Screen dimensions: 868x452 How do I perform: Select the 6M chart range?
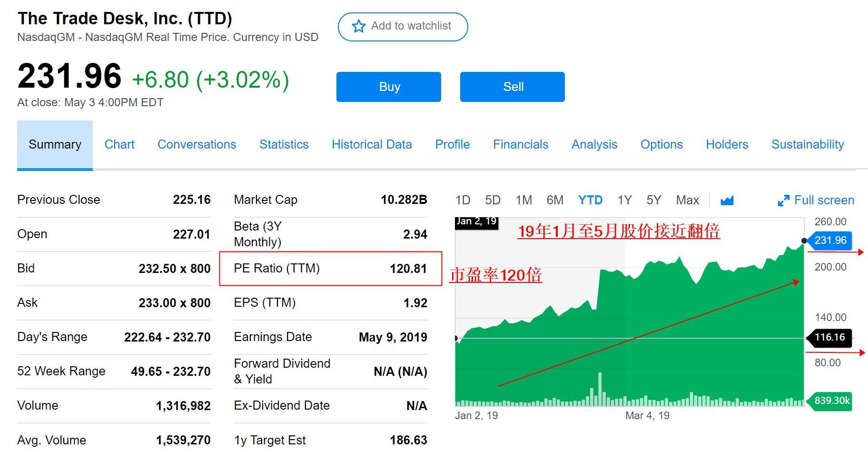click(x=555, y=200)
